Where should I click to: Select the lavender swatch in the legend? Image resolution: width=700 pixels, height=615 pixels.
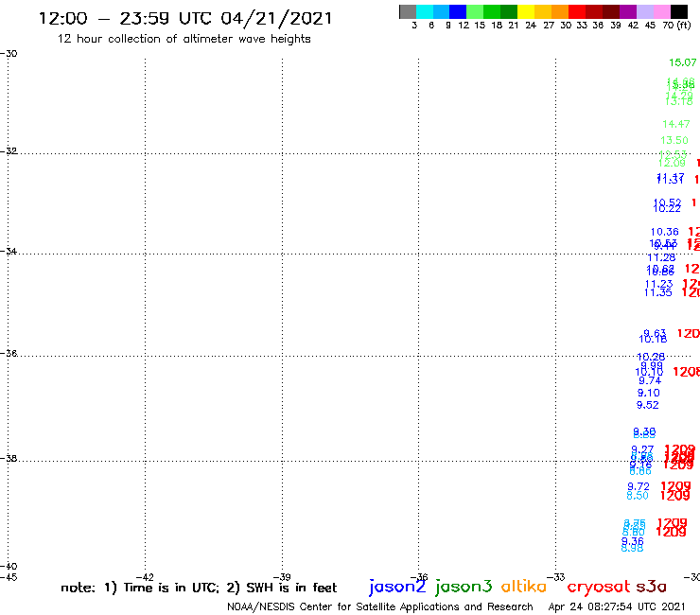[645, 11]
